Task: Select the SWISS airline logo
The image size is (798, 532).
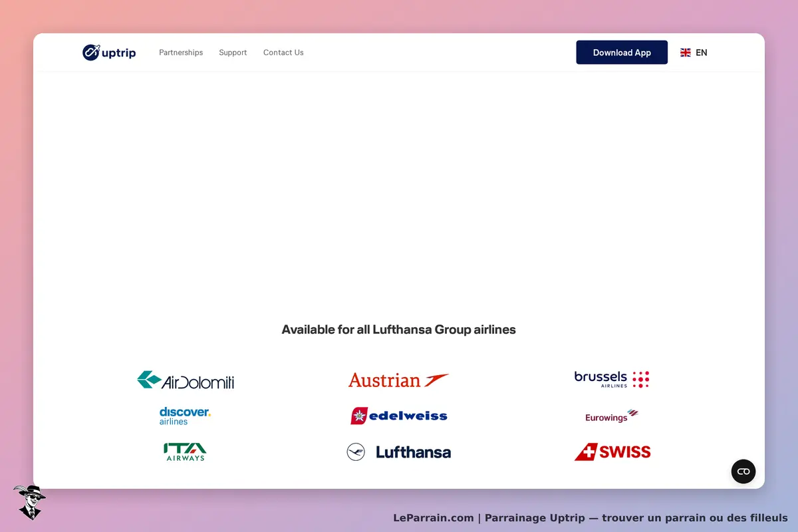Action: (x=612, y=452)
